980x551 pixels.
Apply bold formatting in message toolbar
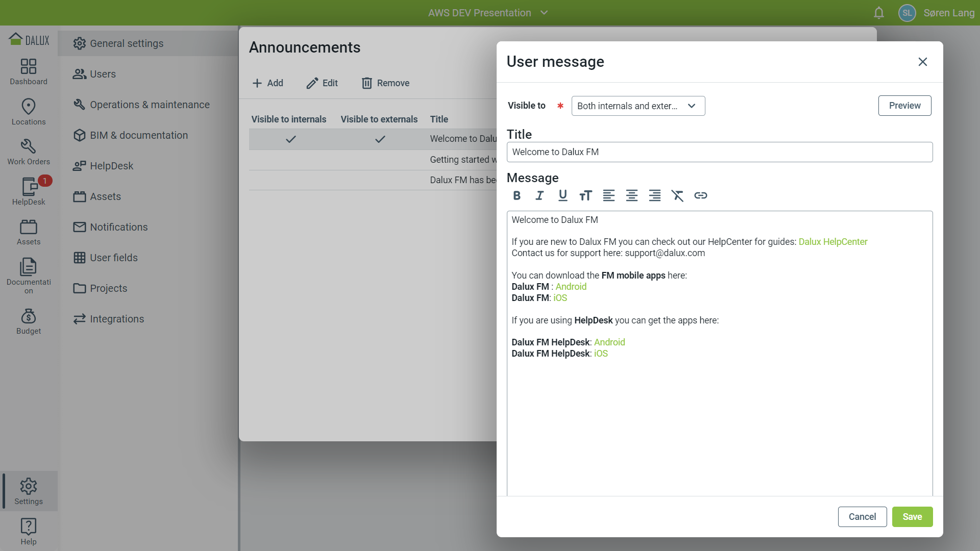(517, 195)
